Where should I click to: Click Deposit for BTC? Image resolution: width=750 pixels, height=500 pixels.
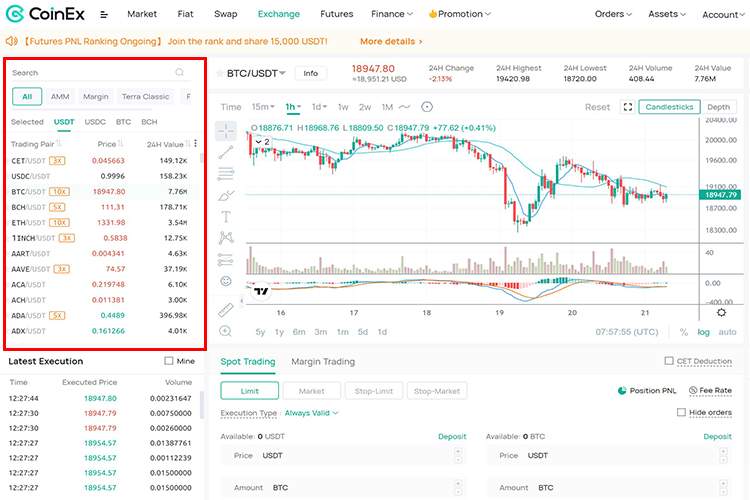(717, 436)
